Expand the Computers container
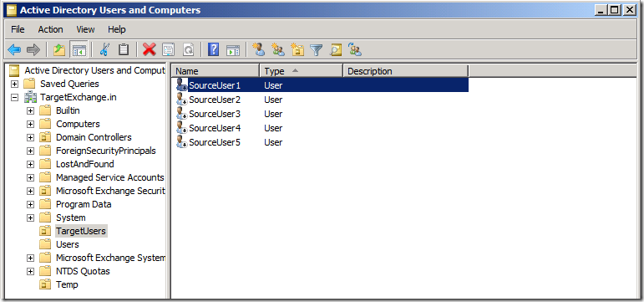Image resolution: width=644 pixels, height=302 pixels. 30,125
